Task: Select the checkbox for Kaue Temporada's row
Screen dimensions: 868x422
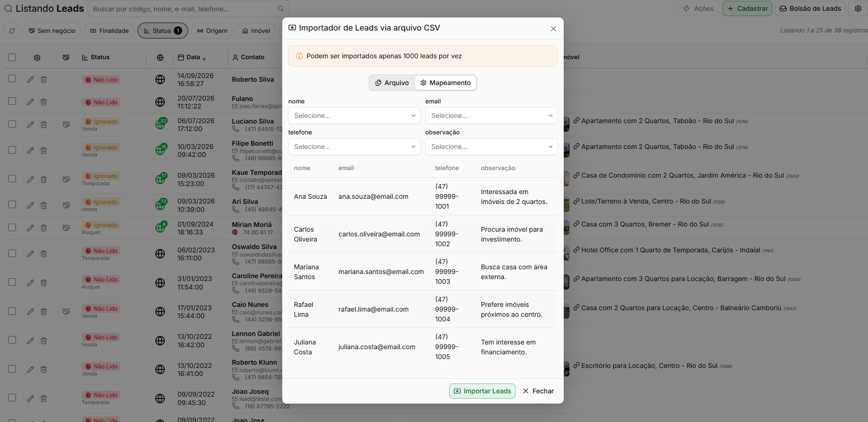Action: click(12, 179)
